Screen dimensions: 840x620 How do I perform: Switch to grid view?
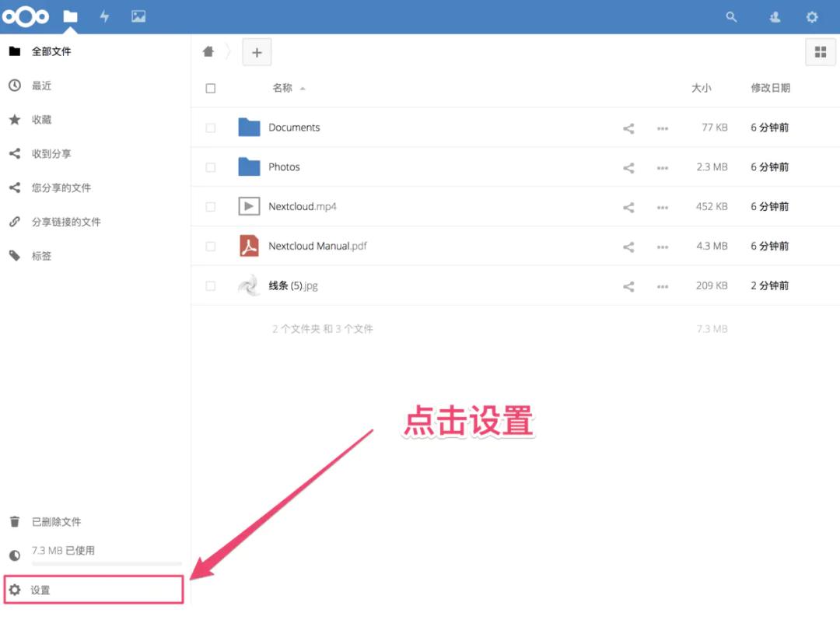(x=820, y=52)
